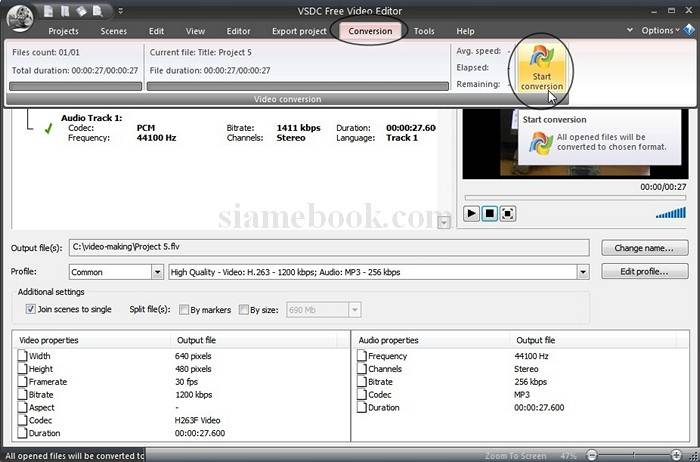Stop the preview playback
Image resolution: width=700 pixels, height=462 pixels.
(490, 214)
